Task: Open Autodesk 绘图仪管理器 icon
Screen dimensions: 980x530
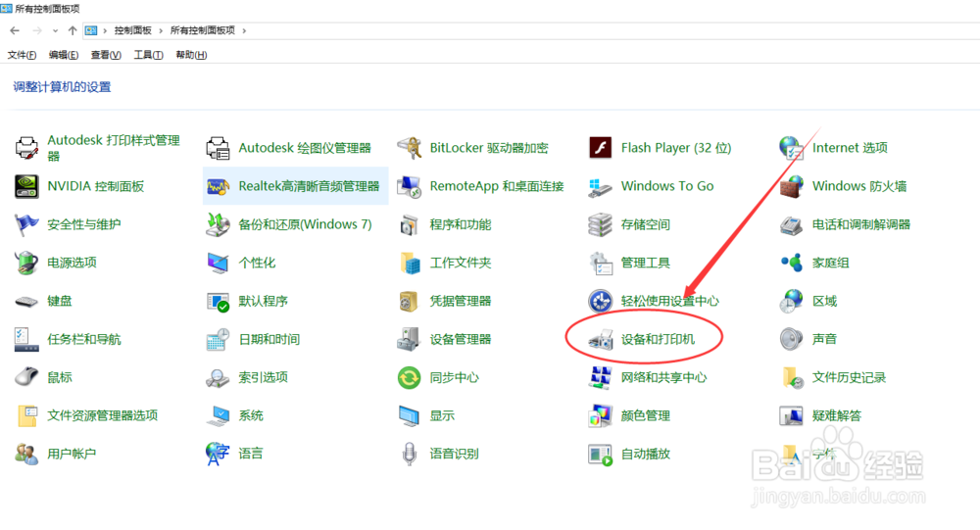Action: click(x=219, y=148)
